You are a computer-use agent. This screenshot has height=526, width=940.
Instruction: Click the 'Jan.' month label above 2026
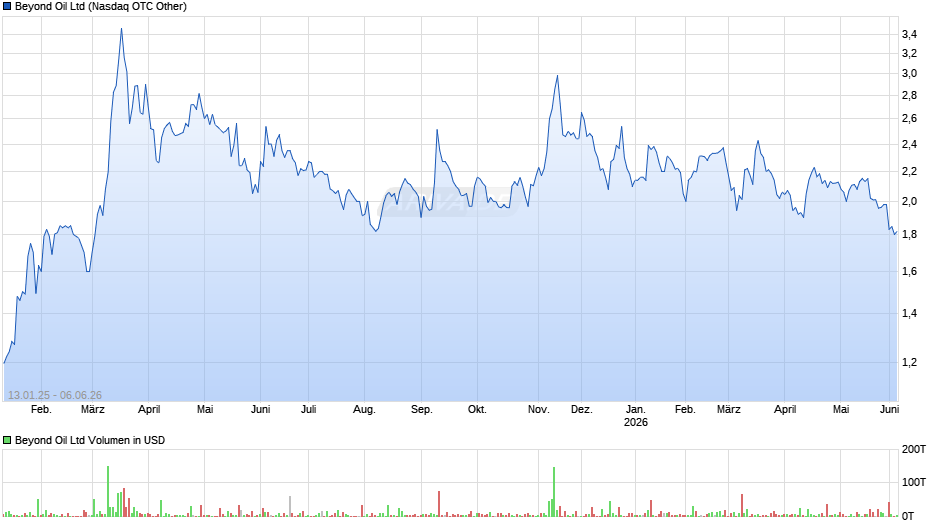point(636,410)
